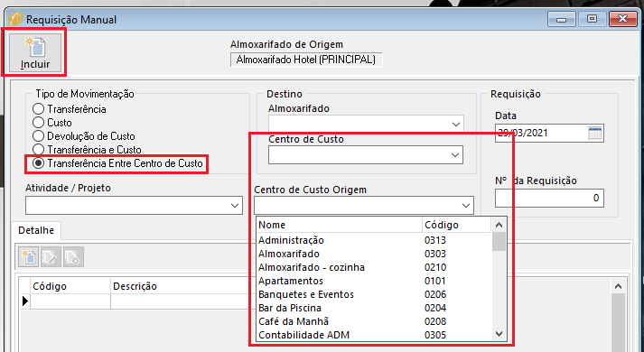Minimize the Requisição Manual window
This screenshot has height=352, width=644.
pos(562,19)
